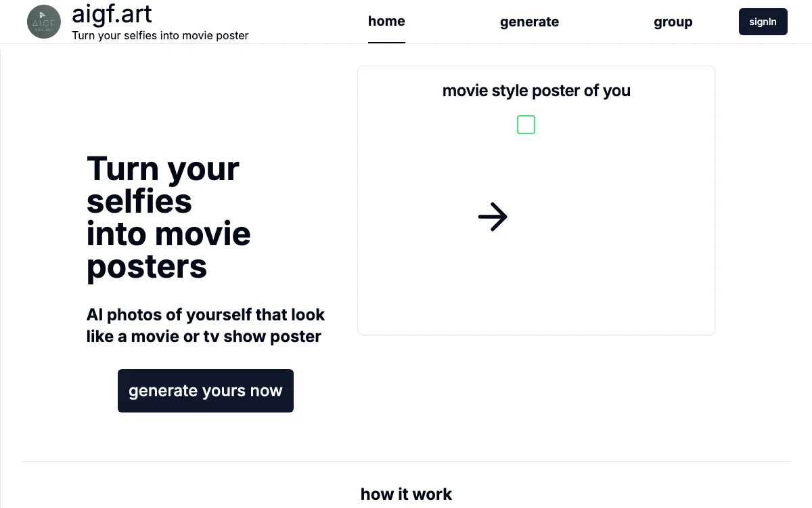Go to the generate tab
Screen dimensions: 812x508
click(529, 22)
